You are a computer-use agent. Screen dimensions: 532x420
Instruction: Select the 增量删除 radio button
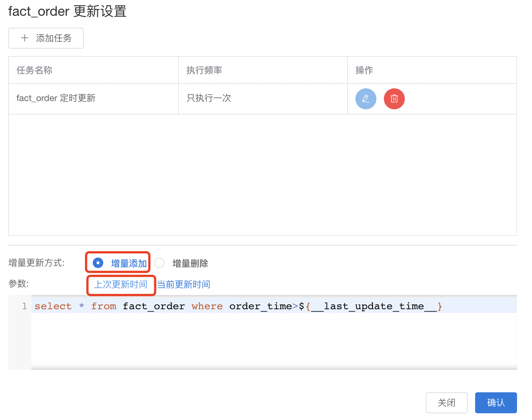159,263
